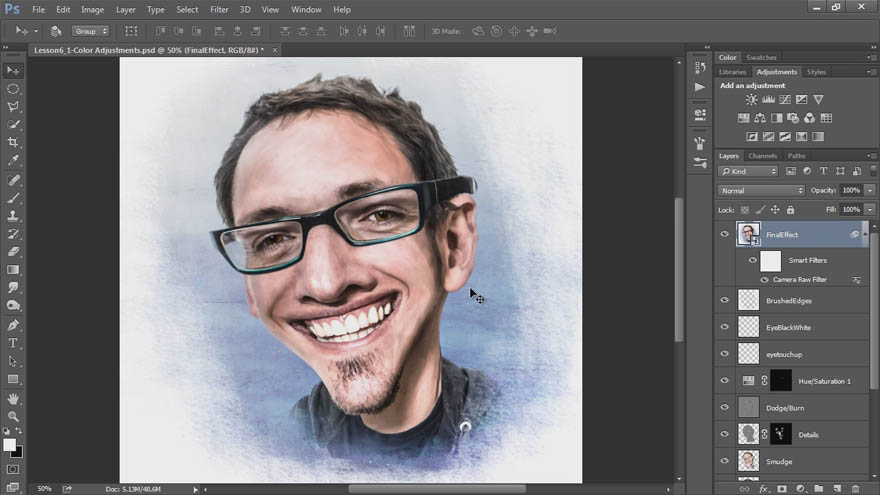Open the Select menu

pos(187,10)
